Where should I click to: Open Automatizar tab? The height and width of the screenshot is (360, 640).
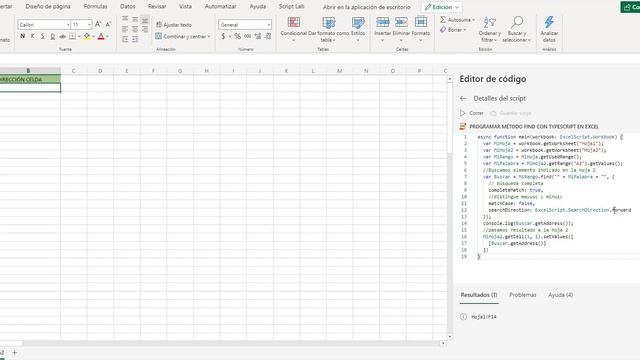coord(220,7)
